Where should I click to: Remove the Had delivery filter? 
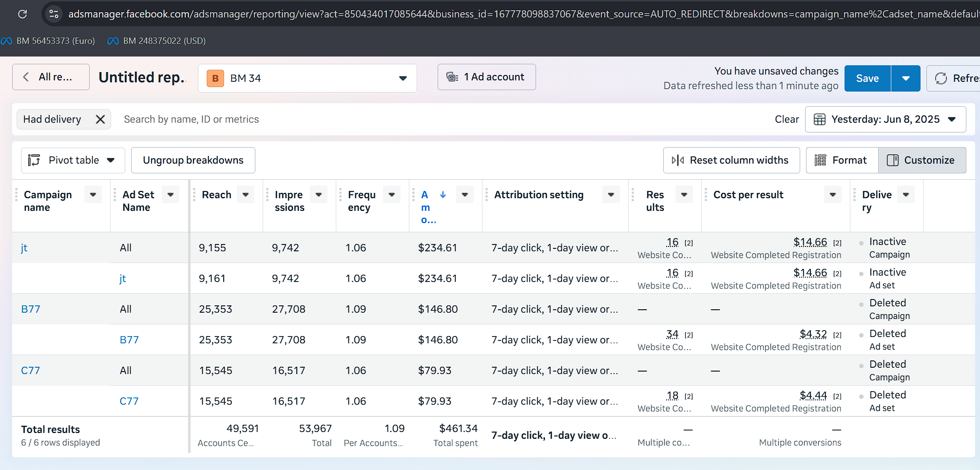(x=100, y=119)
